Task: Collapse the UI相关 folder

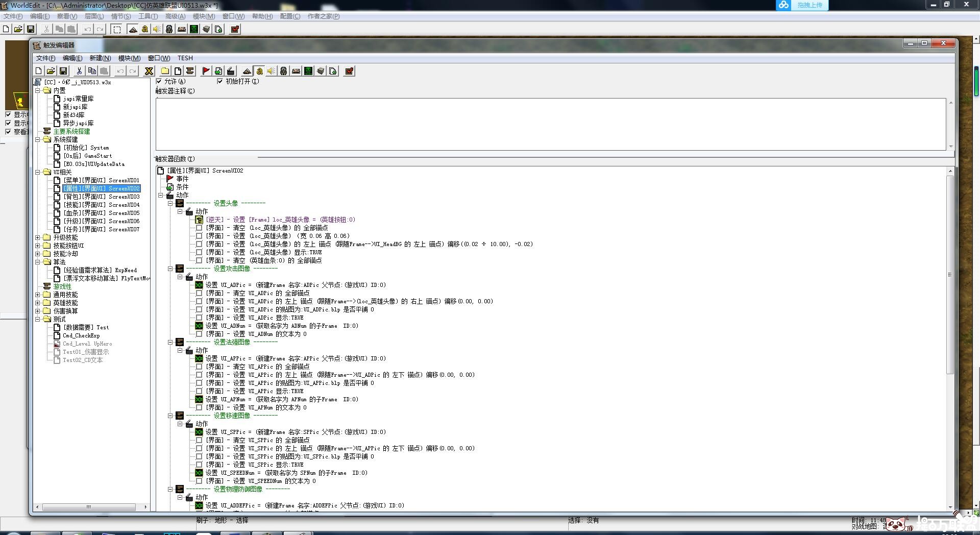Action: click(38, 172)
